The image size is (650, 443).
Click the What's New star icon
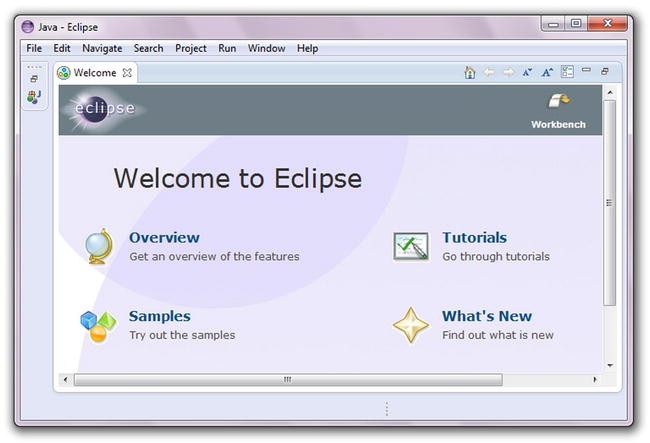[x=410, y=325]
